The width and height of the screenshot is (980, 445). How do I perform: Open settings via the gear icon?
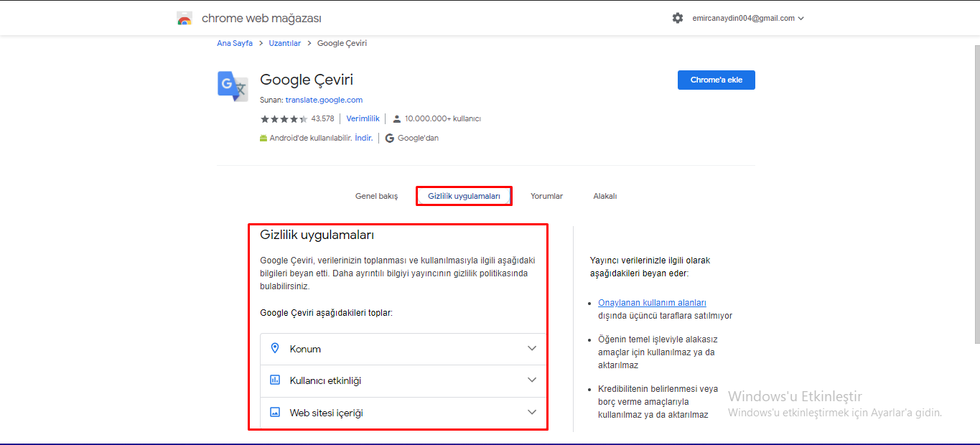pos(678,18)
